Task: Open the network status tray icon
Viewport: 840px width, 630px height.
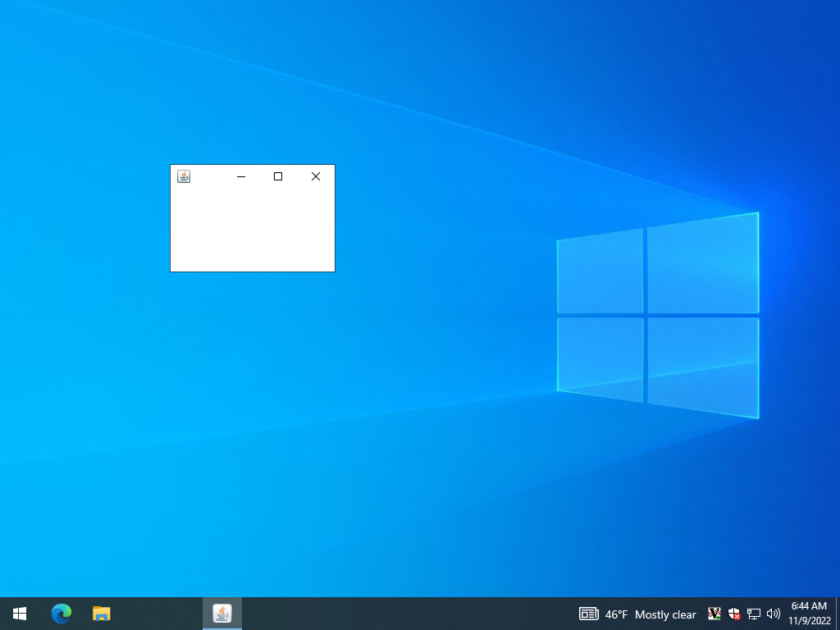Action: point(754,614)
